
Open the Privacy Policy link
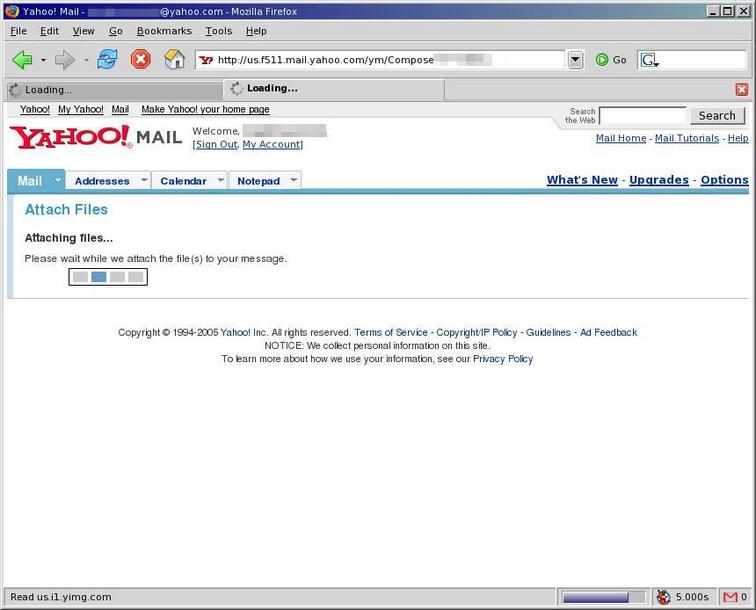pos(503,359)
